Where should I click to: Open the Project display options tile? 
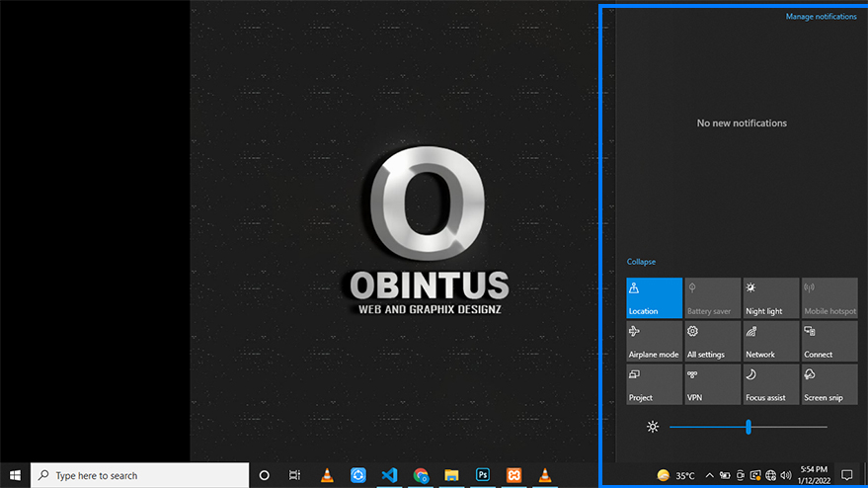(x=654, y=384)
